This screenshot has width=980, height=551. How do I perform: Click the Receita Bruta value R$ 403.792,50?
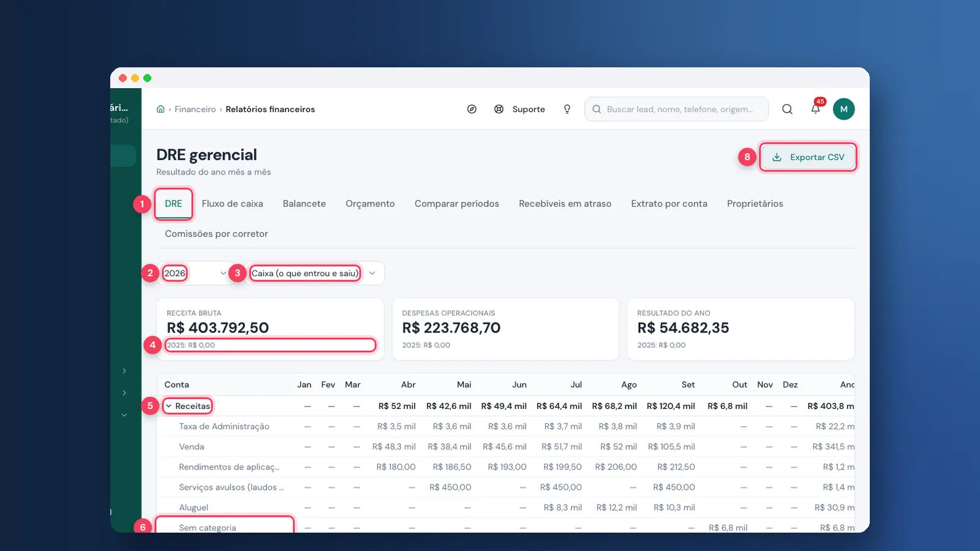point(217,328)
